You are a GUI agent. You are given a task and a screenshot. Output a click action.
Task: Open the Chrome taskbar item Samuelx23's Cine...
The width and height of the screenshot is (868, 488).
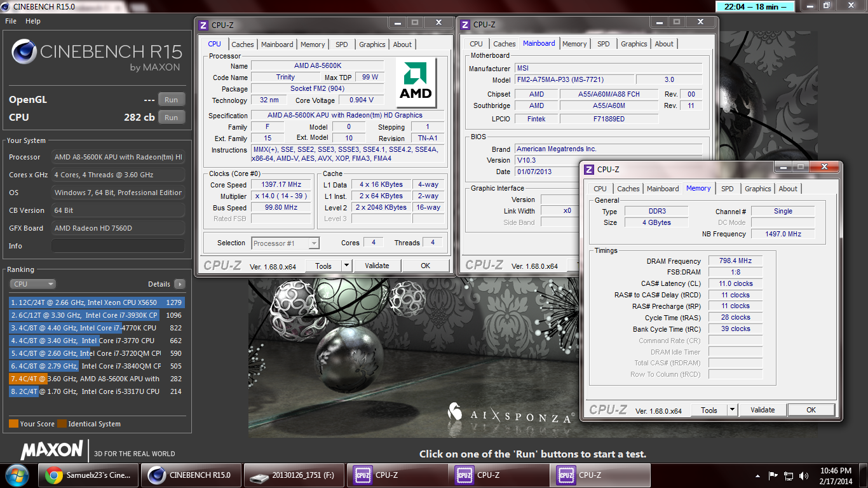(x=89, y=475)
